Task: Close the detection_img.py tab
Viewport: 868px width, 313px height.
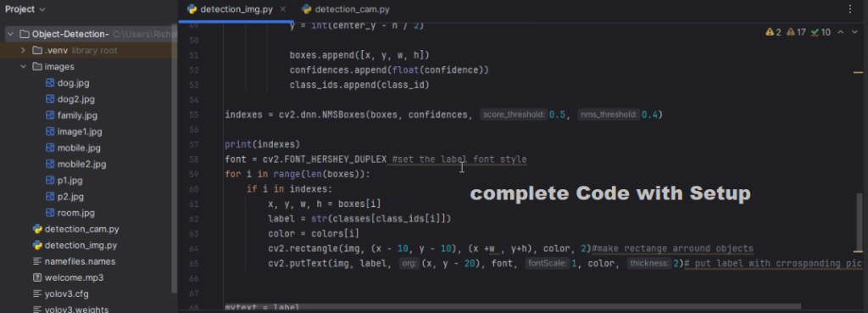Action: 283,8
